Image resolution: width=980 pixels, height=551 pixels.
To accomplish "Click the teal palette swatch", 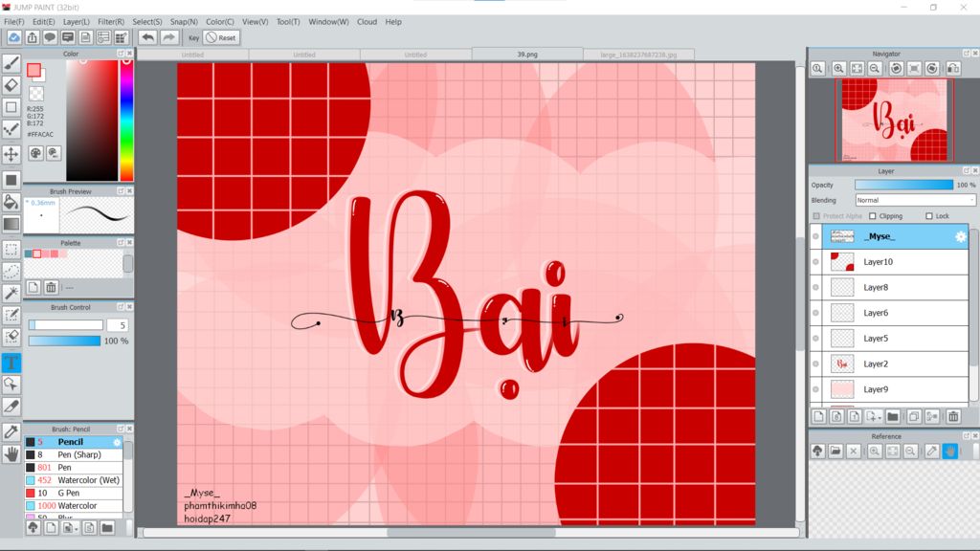I will pyautogui.click(x=28, y=253).
